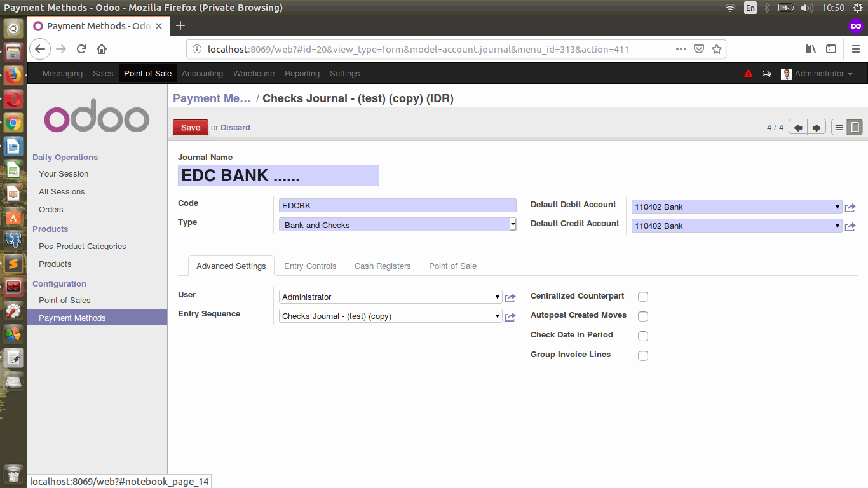Enable Centralized Counterpart checkbox
Image resolution: width=868 pixels, height=488 pixels.
(643, 297)
